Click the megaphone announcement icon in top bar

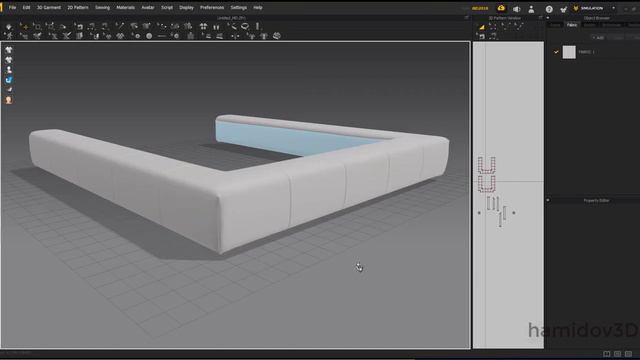click(x=516, y=9)
